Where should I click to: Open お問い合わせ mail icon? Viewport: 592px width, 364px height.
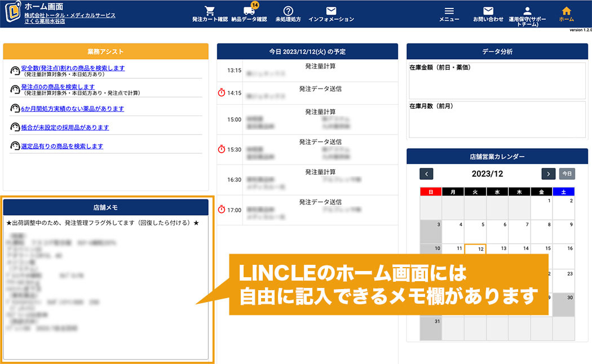488,11
